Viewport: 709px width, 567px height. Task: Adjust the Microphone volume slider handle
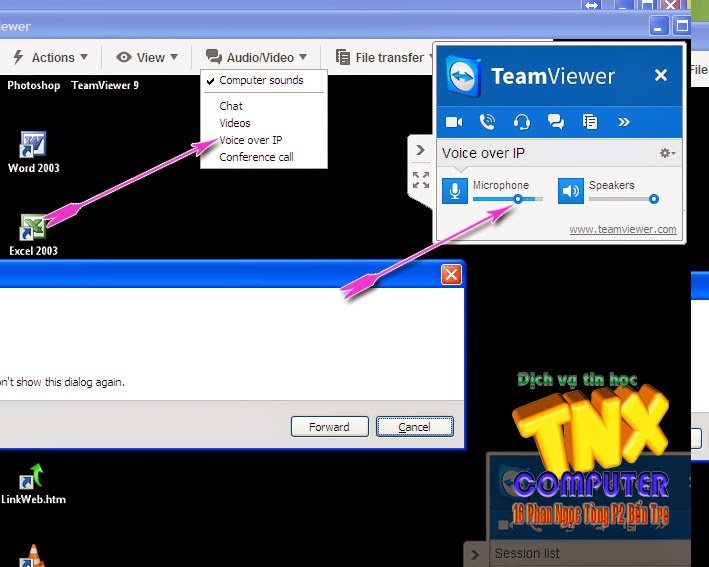(518, 198)
